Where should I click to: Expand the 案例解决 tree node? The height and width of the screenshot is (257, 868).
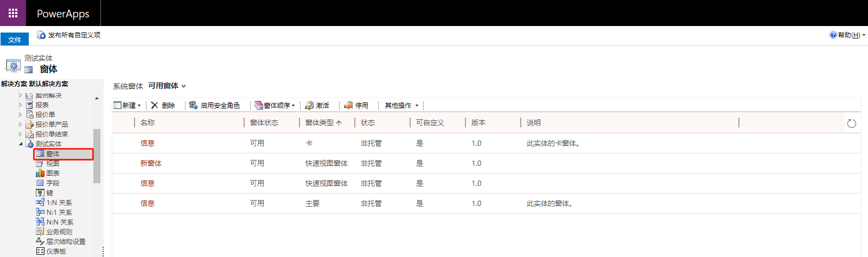pos(21,95)
